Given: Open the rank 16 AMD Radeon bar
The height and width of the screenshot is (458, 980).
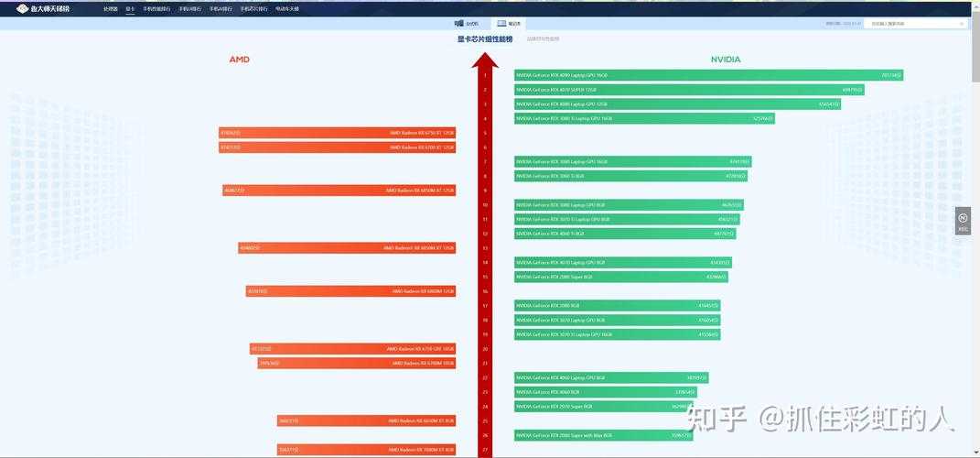Looking at the screenshot, I should pyautogui.click(x=350, y=291).
